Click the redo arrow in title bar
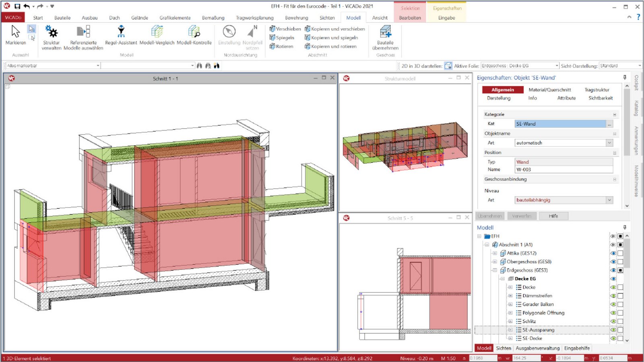This screenshot has width=644, height=362. pyautogui.click(x=40, y=6)
